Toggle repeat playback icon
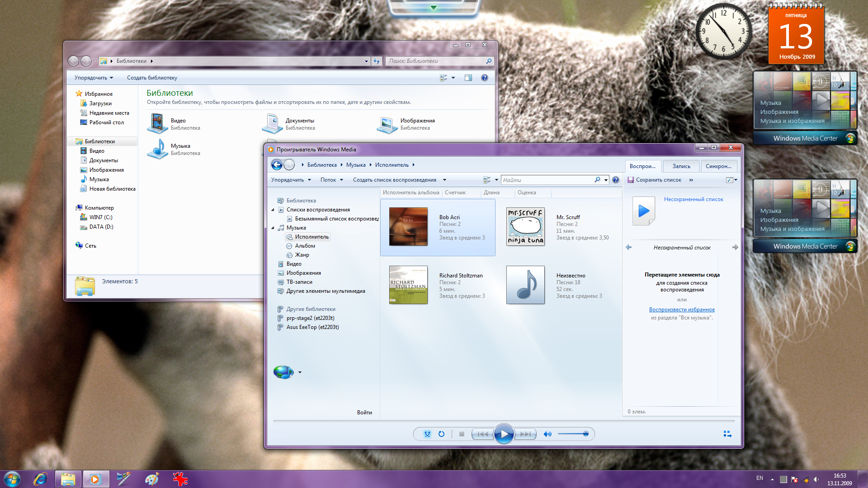The image size is (868, 488). tap(441, 434)
